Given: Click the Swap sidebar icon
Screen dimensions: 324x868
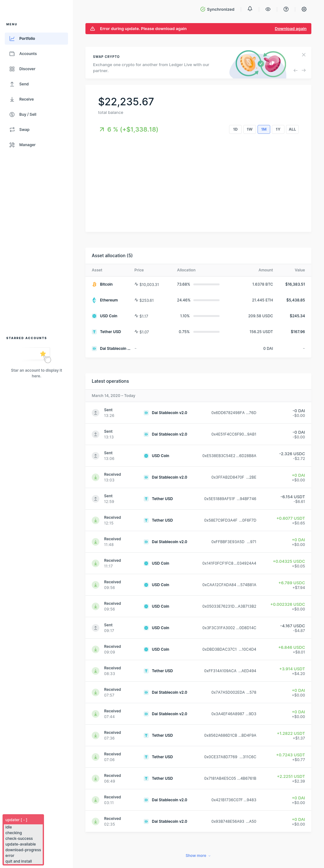Looking at the screenshot, I should (12, 129).
